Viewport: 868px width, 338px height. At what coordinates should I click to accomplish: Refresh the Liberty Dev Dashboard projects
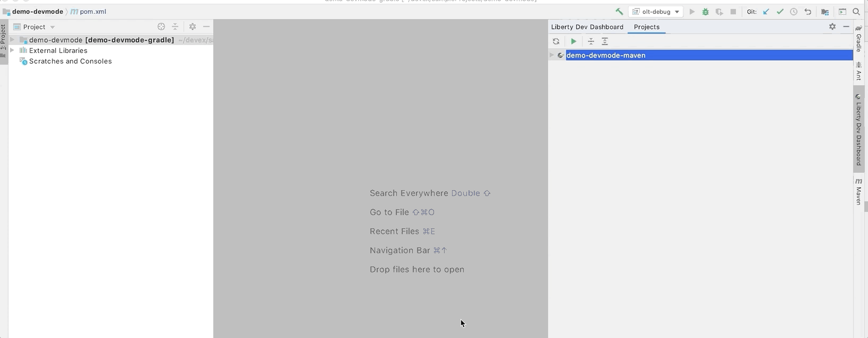556,41
